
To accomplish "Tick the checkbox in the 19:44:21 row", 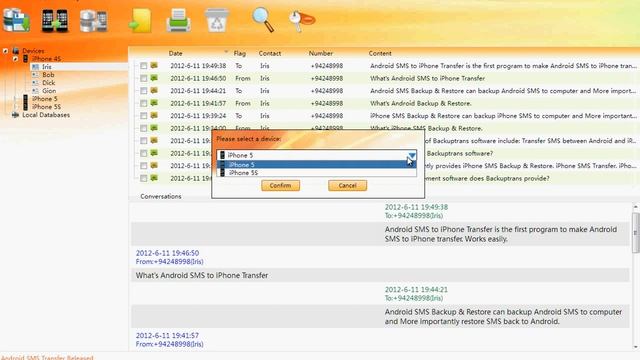I will (x=144, y=91).
